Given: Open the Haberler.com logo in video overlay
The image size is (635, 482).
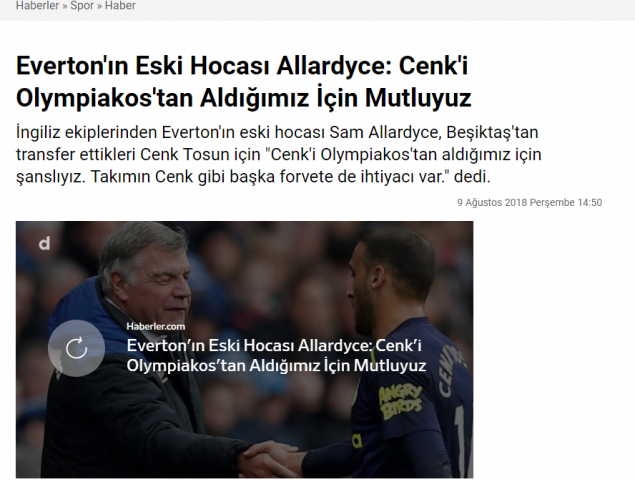Looking at the screenshot, I should tap(156, 326).
